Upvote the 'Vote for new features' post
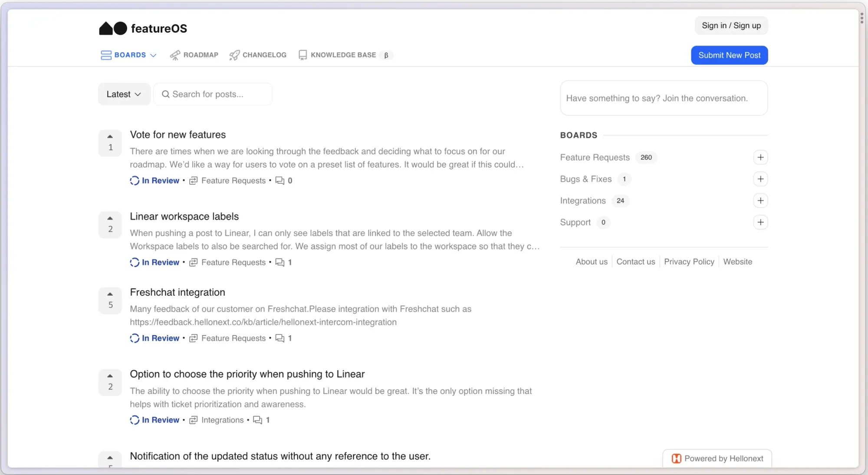The image size is (868, 475). coord(110,137)
